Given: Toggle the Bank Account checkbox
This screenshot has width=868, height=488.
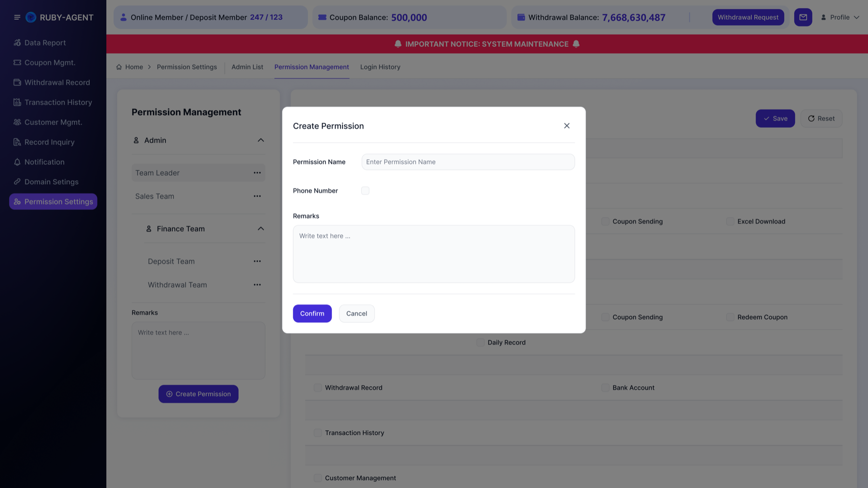Looking at the screenshot, I should click(605, 388).
